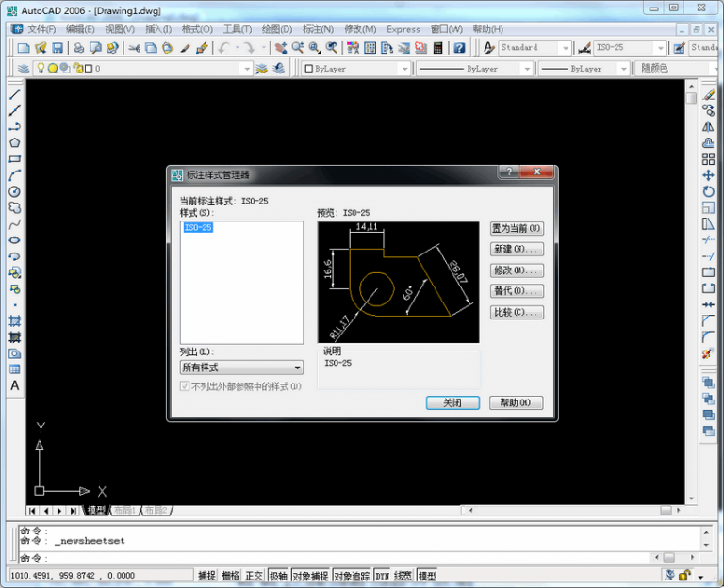The width and height of the screenshot is (724, 588).
Task: Select ISO-25 in the styles list
Action: (x=198, y=227)
